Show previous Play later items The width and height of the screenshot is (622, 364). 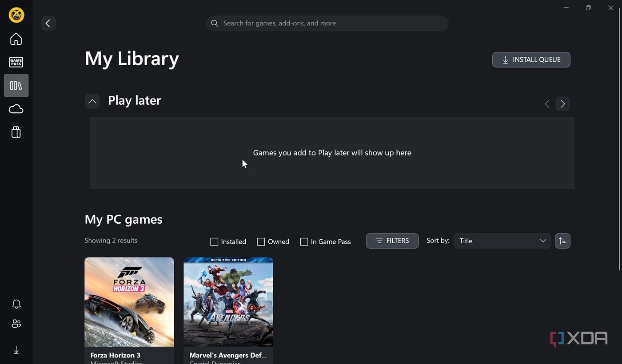547,104
